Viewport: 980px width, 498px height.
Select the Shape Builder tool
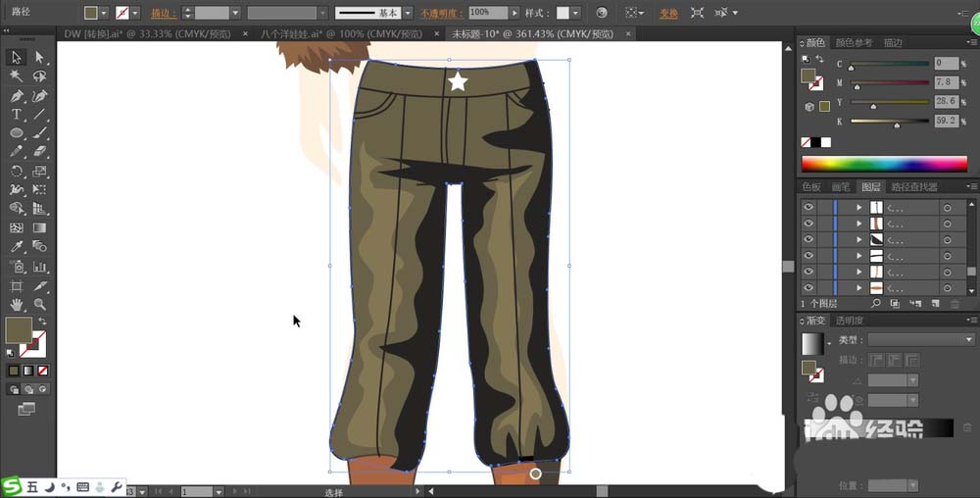(17, 209)
